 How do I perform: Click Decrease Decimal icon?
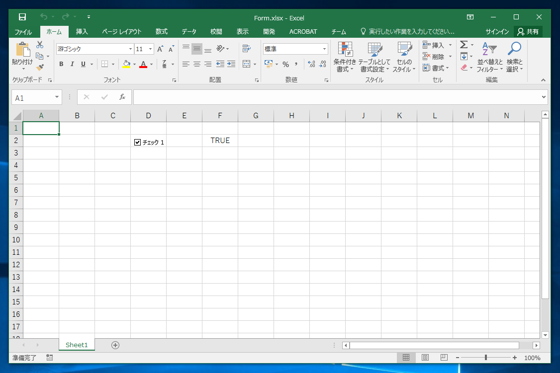(323, 64)
